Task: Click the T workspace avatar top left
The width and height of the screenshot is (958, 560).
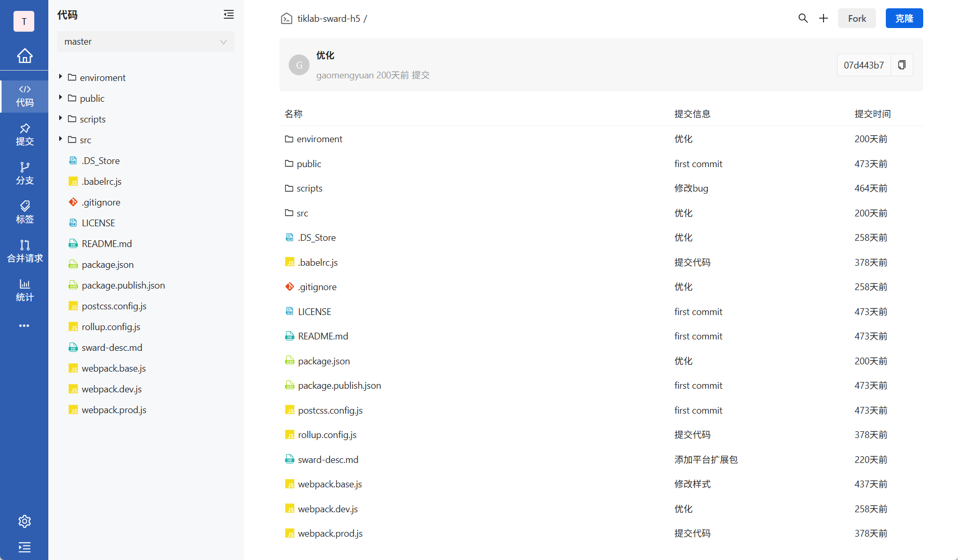Action: pyautogui.click(x=23, y=21)
